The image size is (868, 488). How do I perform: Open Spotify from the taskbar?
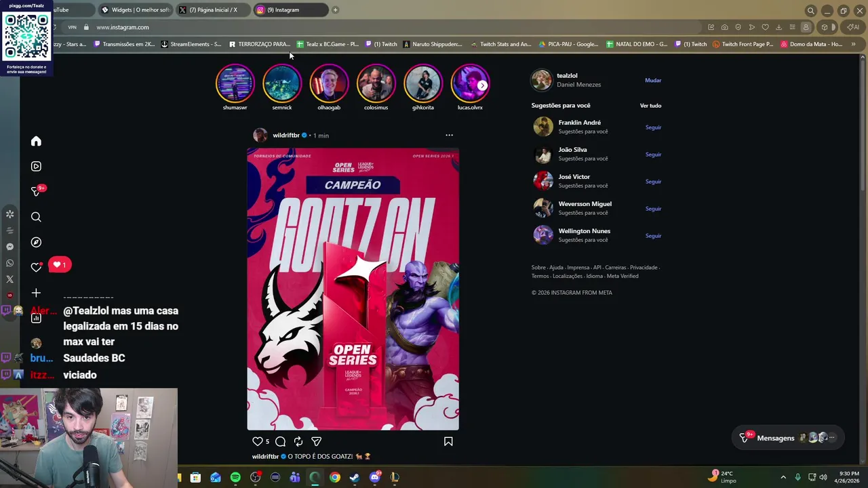tap(235, 477)
